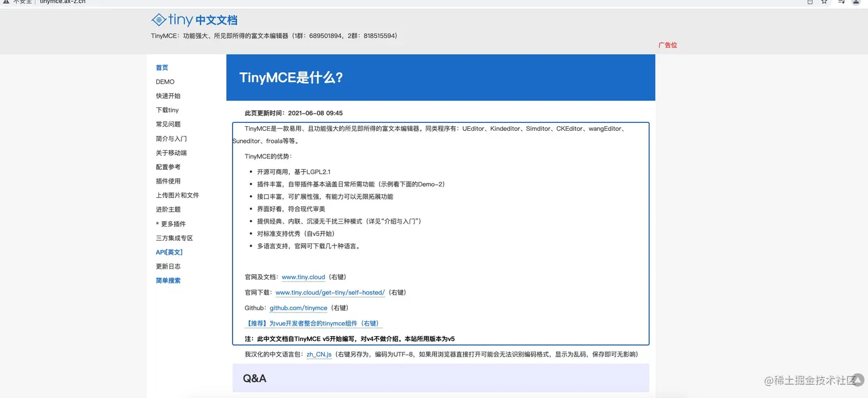868x398 pixels.
Task: Click the 提供经典、内联、沉浸无干扰三种模式 bullet
Action: [339, 221]
